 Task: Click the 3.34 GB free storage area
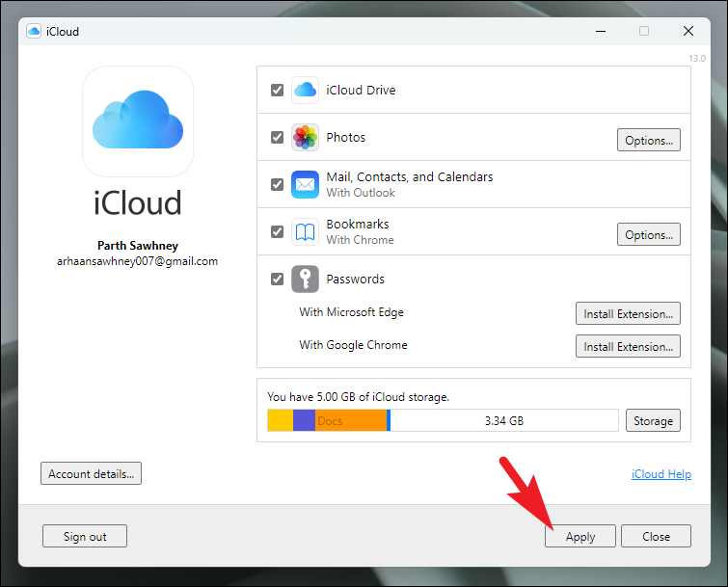click(x=504, y=420)
